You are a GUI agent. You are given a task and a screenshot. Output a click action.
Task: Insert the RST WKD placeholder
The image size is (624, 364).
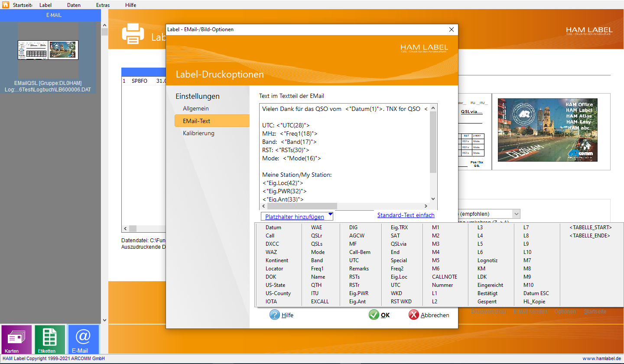(x=401, y=302)
